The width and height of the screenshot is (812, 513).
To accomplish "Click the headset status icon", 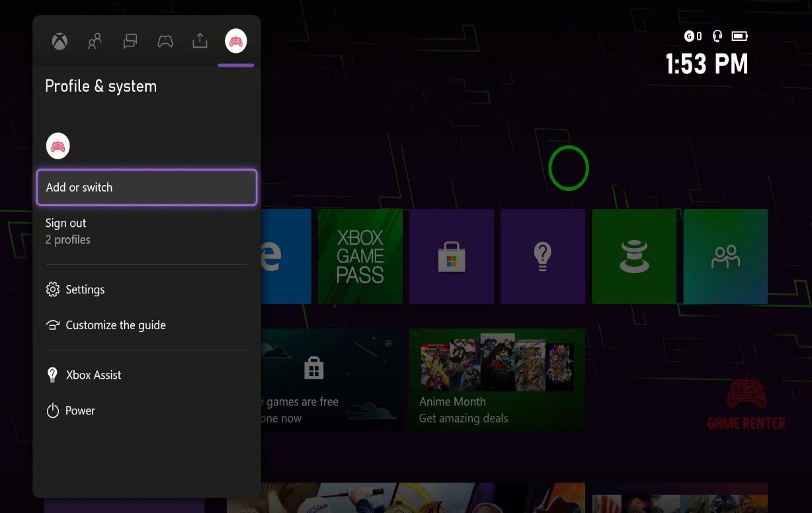I will click(717, 36).
